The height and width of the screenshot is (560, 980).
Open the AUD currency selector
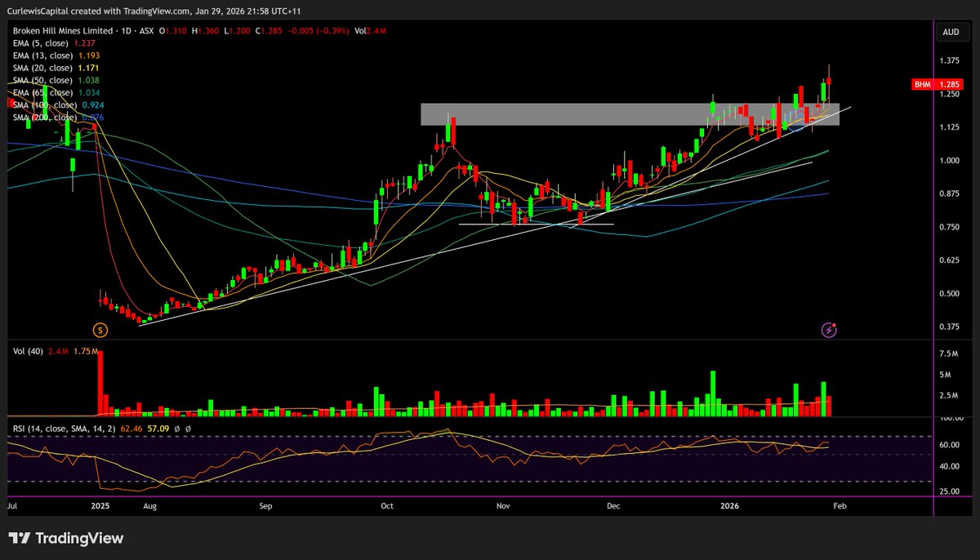(x=951, y=32)
